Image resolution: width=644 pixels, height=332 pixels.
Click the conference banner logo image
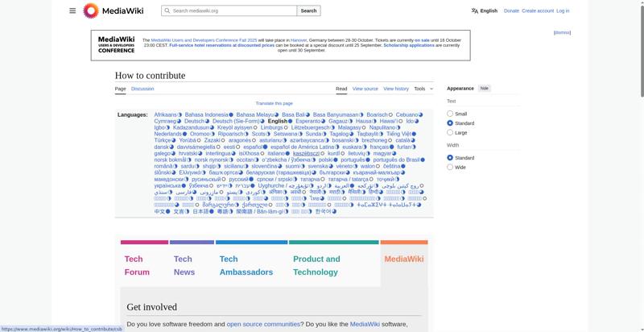[117, 44]
